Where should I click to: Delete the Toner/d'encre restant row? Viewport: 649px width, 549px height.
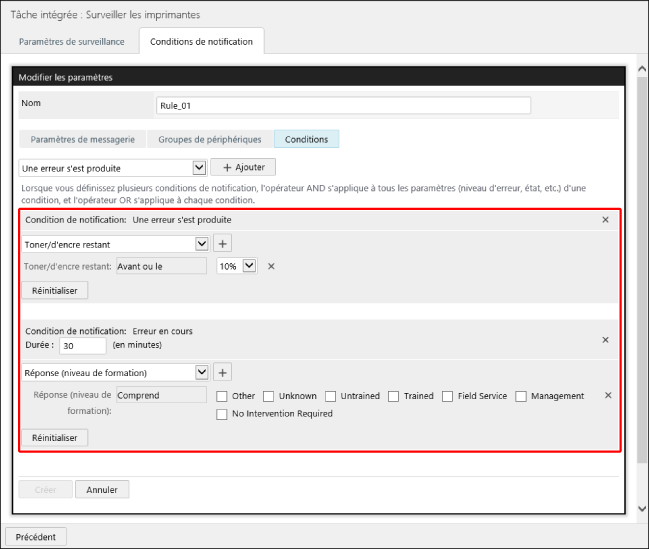tap(271, 266)
